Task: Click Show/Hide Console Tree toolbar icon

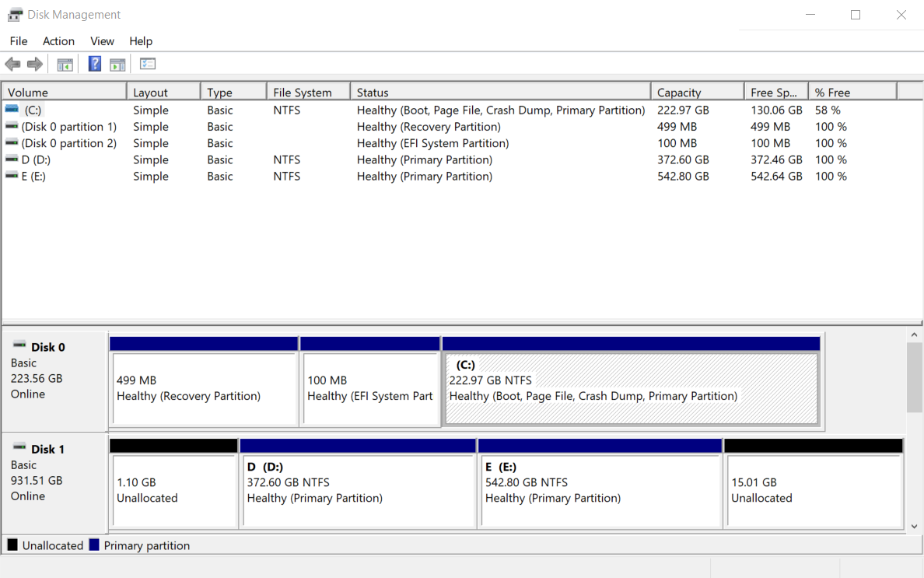Action: click(65, 65)
